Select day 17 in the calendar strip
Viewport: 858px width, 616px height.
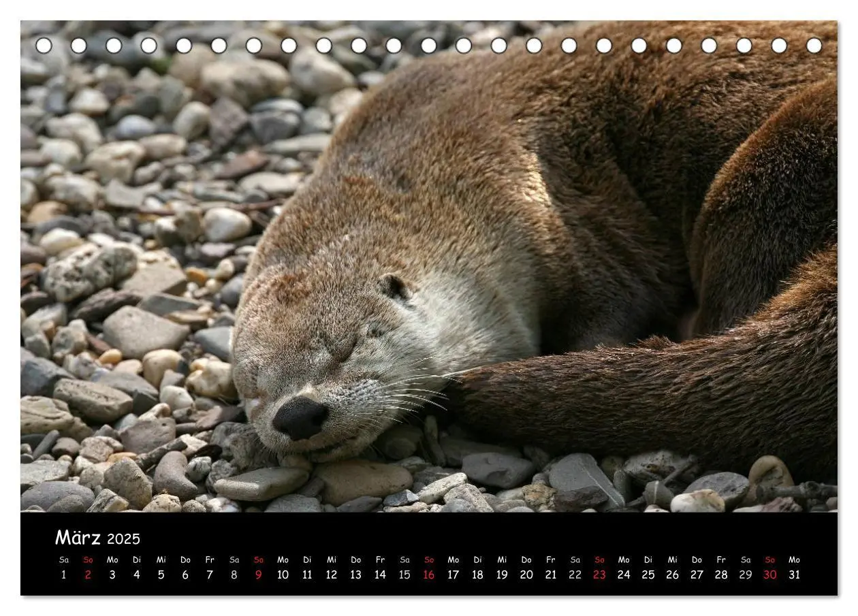[454, 574]
